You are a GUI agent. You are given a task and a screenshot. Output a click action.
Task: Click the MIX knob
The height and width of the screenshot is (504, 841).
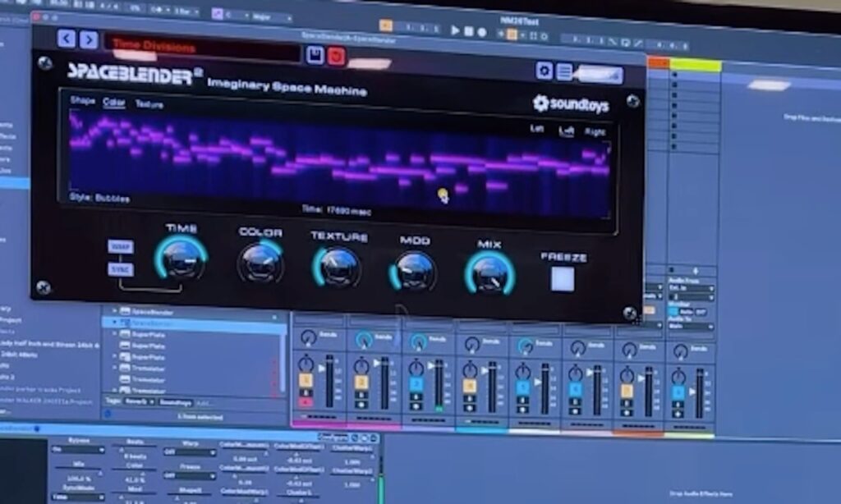pos(489,273)
